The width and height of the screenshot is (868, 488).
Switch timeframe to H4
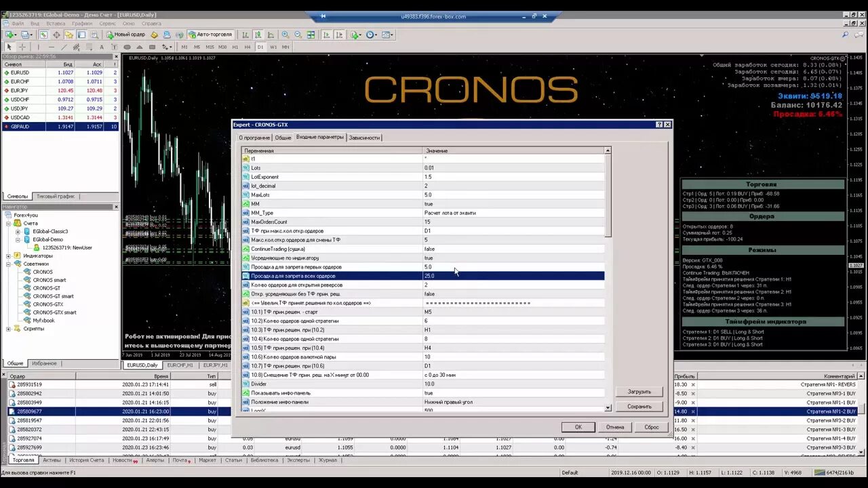tap(248, 47)
